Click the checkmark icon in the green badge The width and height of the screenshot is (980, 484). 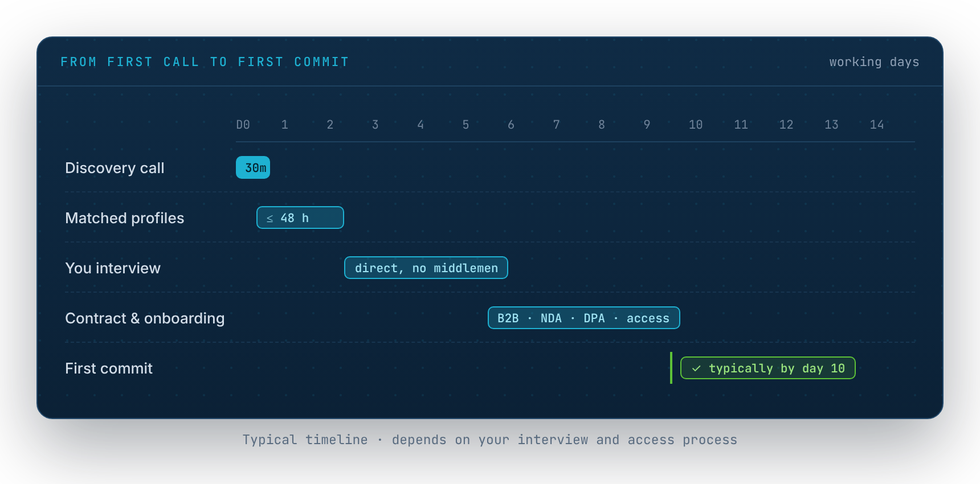pos(696,368)
